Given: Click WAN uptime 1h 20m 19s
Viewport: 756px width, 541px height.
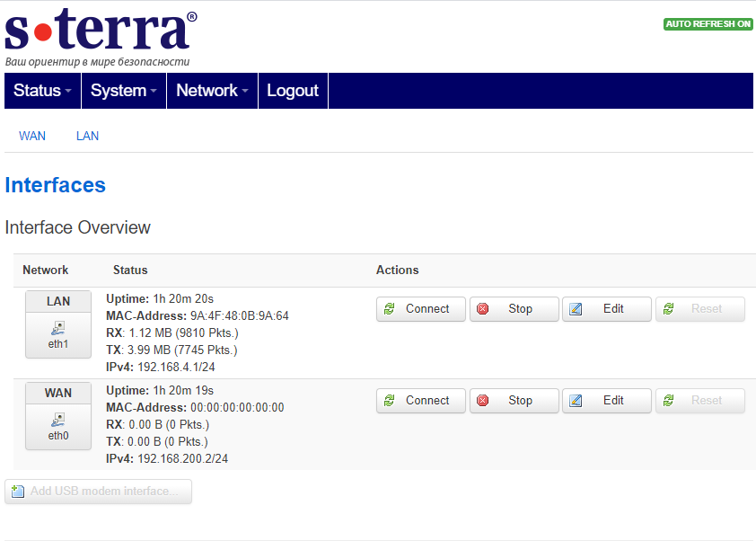Looking at the screenshot, I should (x=183, y=390).
